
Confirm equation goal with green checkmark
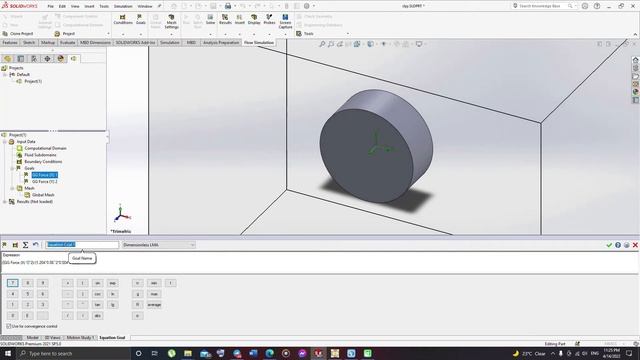609,245
